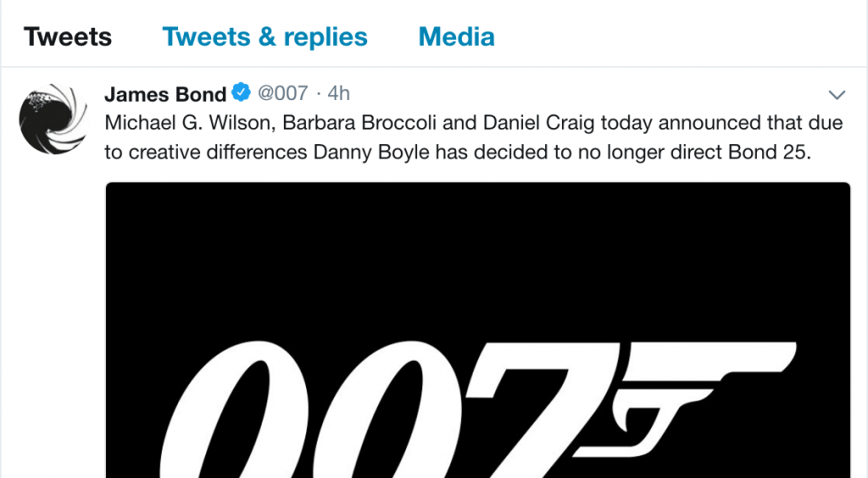Click the blue verified badge

click(x=242, y=93)
